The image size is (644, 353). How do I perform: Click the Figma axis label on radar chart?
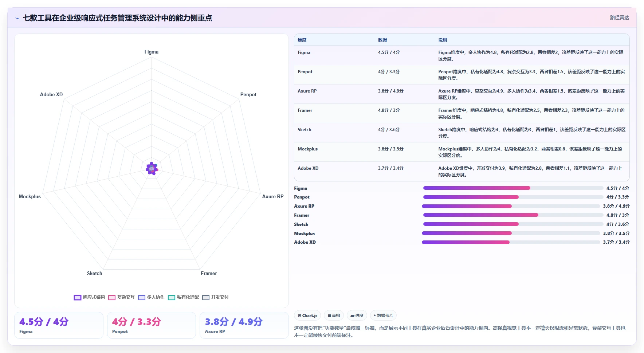[152, 52]
